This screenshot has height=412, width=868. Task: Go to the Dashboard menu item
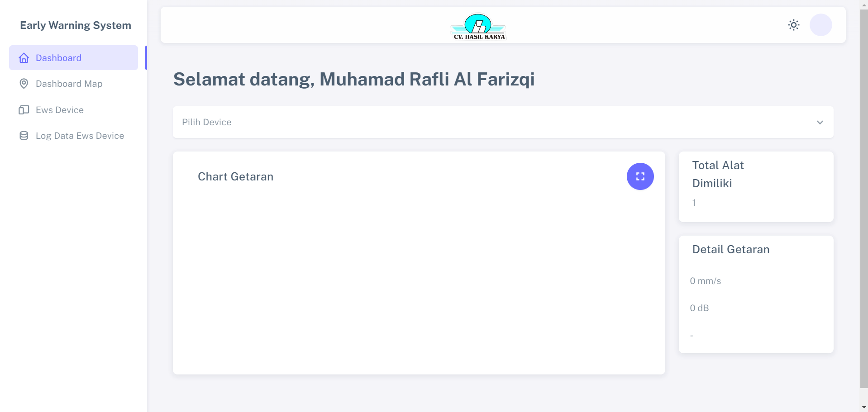point(59,58)
